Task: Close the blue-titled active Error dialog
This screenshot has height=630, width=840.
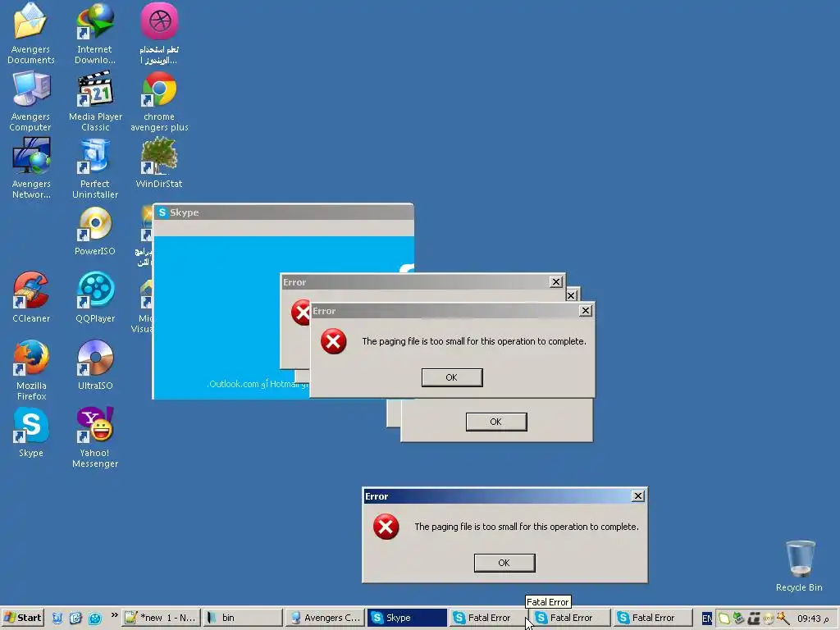Action: pyautogui.click(x=637, y=496)
